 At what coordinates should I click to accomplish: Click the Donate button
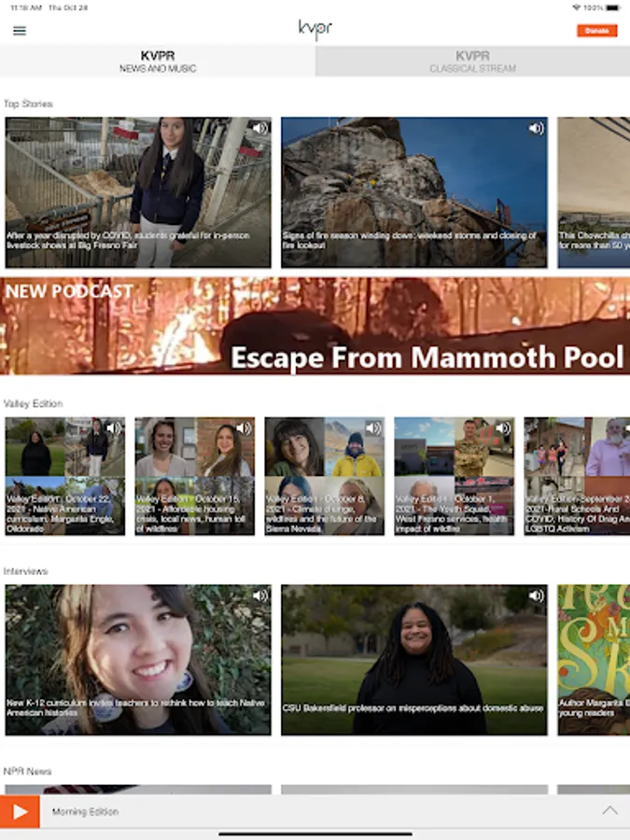[596, 31]
